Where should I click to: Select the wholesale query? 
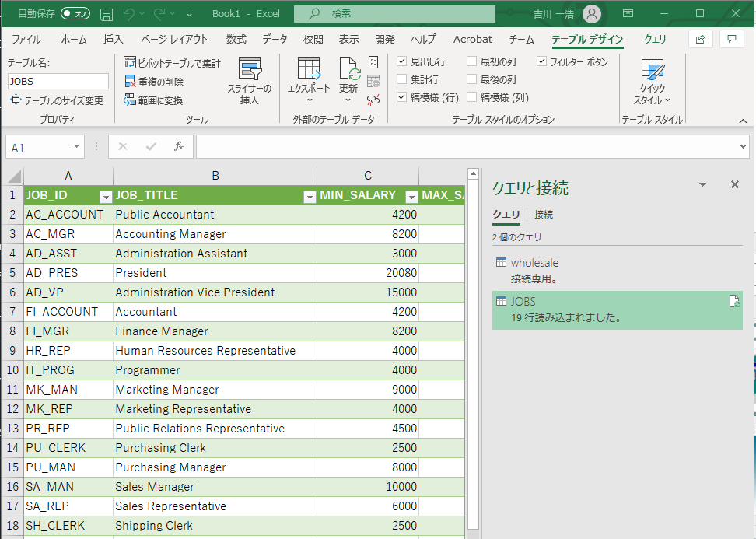[534, 263]
